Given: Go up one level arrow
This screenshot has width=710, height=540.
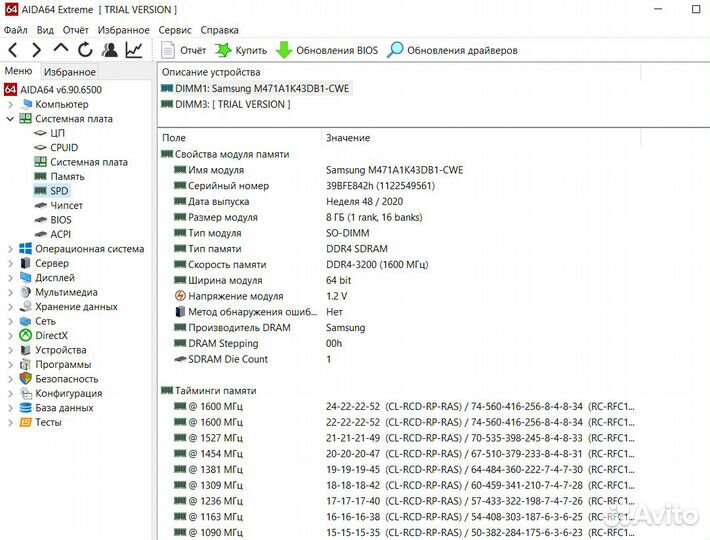Looking at the screenshot, I should [61, 48].
